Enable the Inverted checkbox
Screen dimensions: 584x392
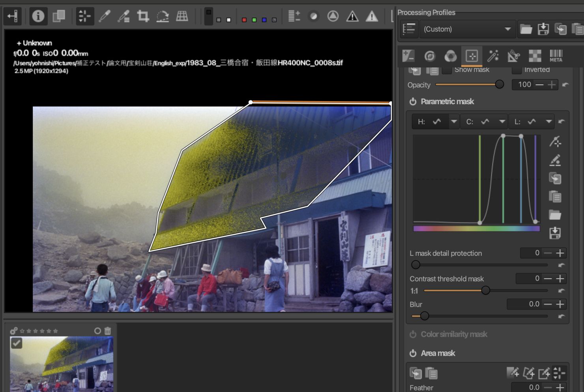pyautogui.click(x=517, y=70)
